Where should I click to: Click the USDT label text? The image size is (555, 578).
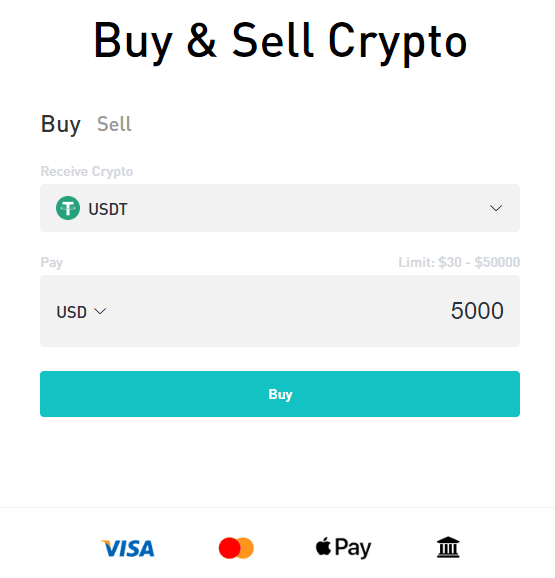[108, 209]
